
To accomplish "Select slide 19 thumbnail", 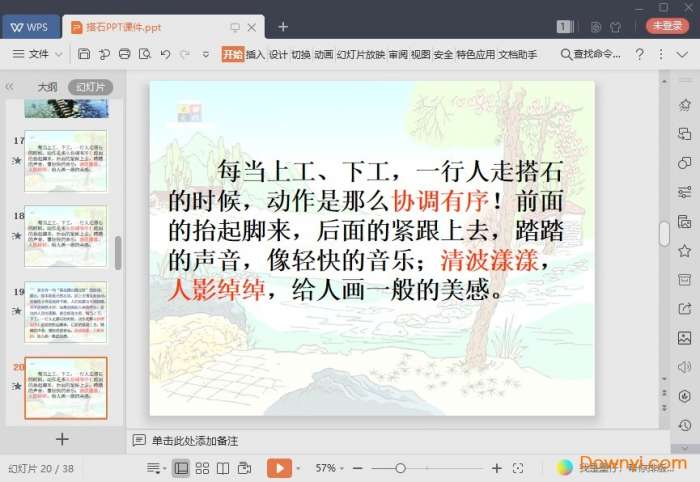I will click(66, 312).
